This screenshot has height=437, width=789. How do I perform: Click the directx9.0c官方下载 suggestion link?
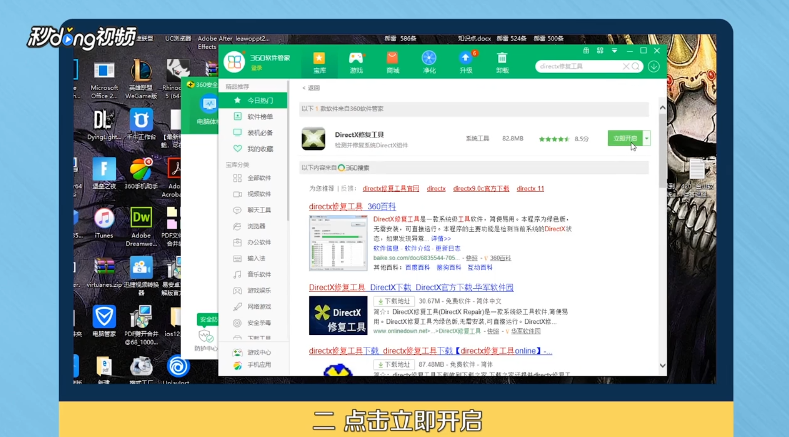[481, 188]
